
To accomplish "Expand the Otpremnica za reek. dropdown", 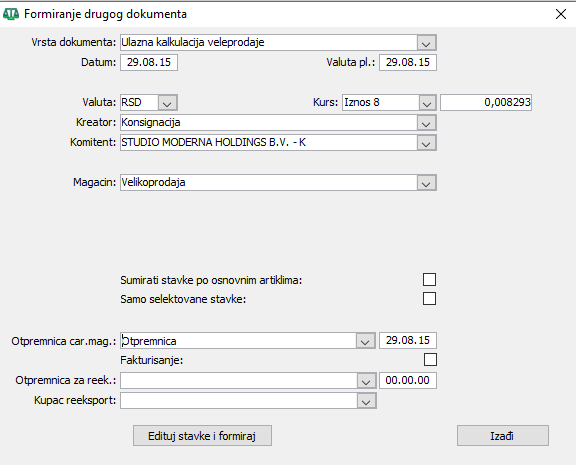I will tap(366, 381).
